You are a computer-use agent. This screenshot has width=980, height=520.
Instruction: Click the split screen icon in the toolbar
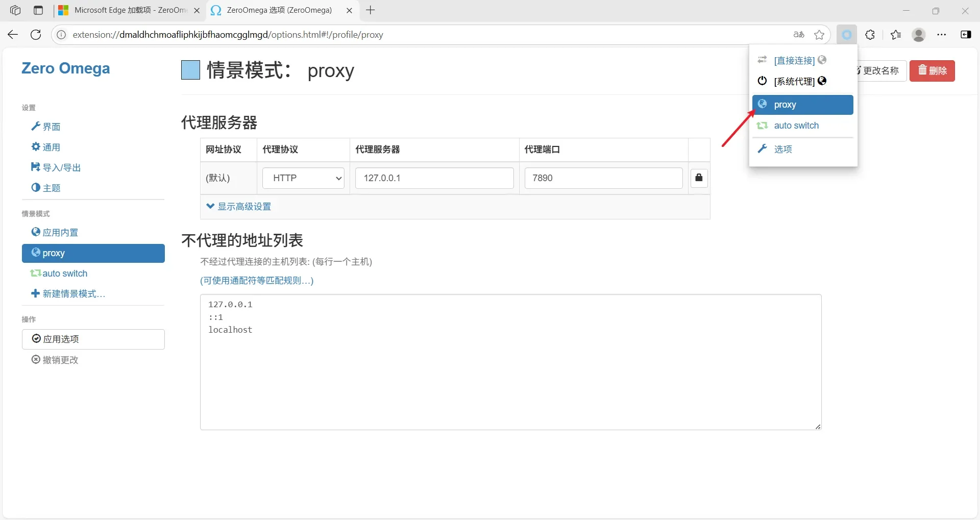pyautogui.click(x=966, y=34)
